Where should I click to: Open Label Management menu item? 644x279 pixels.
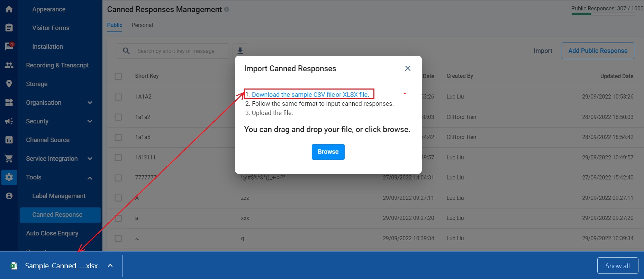(59, 196)
